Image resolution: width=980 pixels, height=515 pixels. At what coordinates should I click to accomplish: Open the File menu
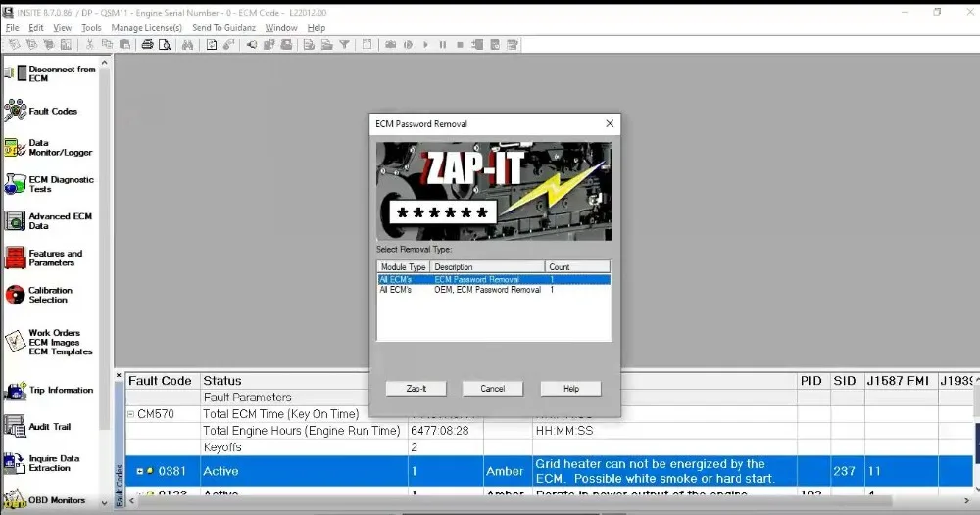(x=12, y=28)
